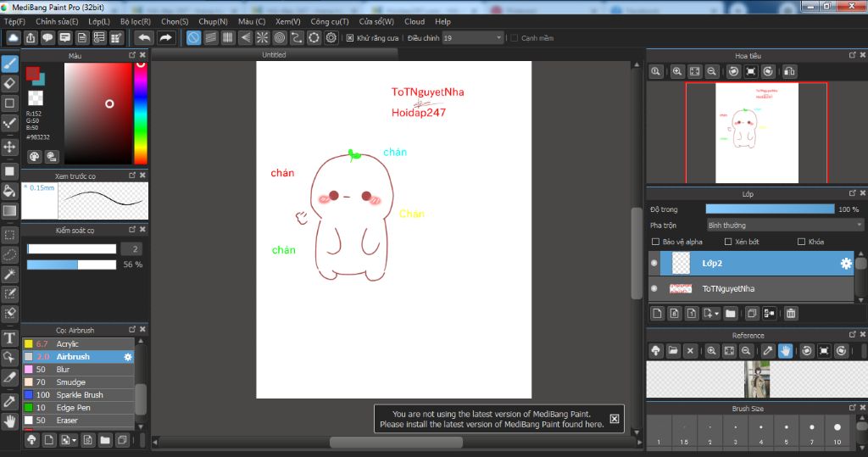
Task: Toggle Khử răng cưa anti-aliasing checkbox
Action: (x=350, y=38)
